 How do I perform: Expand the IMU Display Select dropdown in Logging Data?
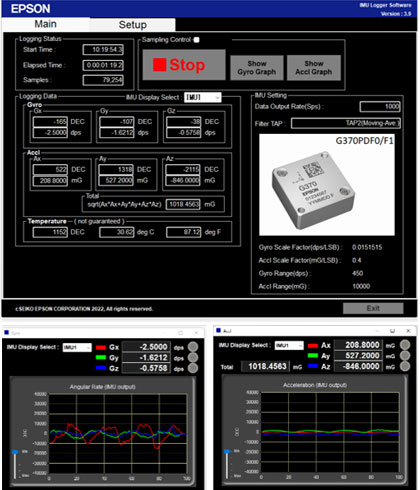click(203, 97)
